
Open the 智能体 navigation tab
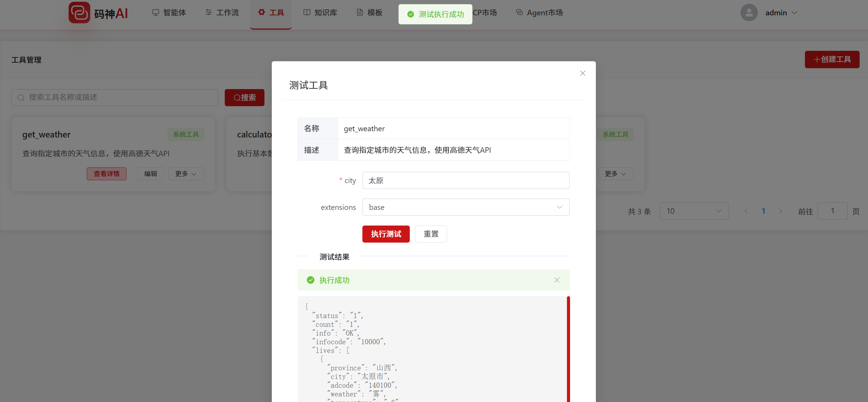(169, 13)
